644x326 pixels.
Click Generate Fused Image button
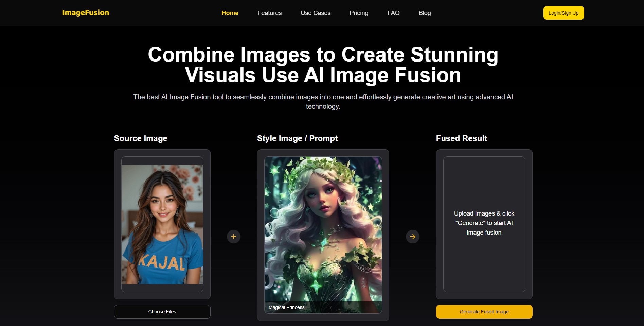[484, 312]
